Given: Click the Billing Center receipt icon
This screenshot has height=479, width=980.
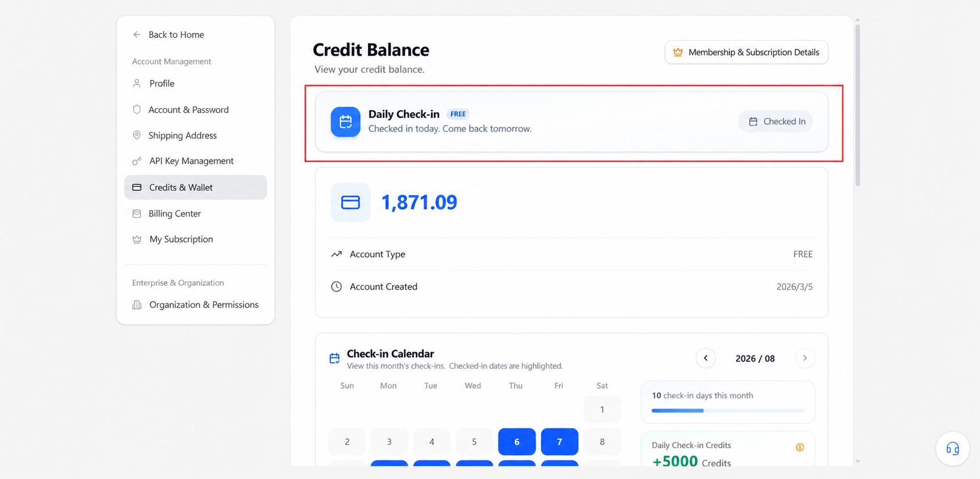Looking at the screenshot, I should pyautogui.click(x=137, y=214).
